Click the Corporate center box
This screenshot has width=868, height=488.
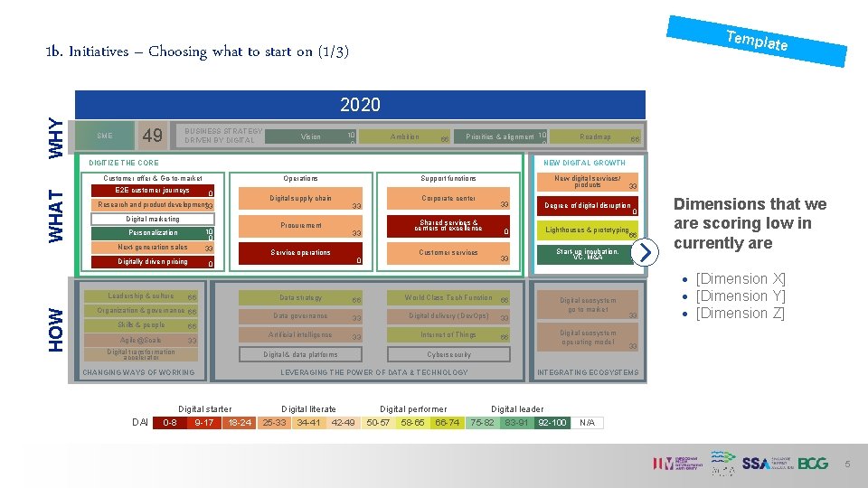448,198
